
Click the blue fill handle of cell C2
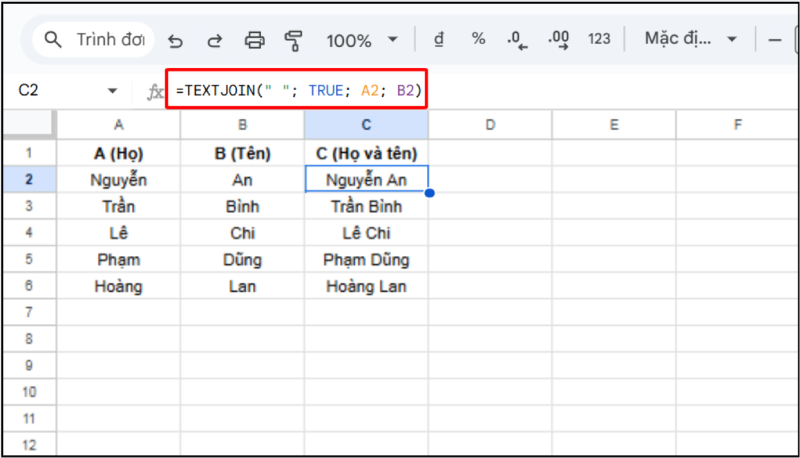coord(430,193)
